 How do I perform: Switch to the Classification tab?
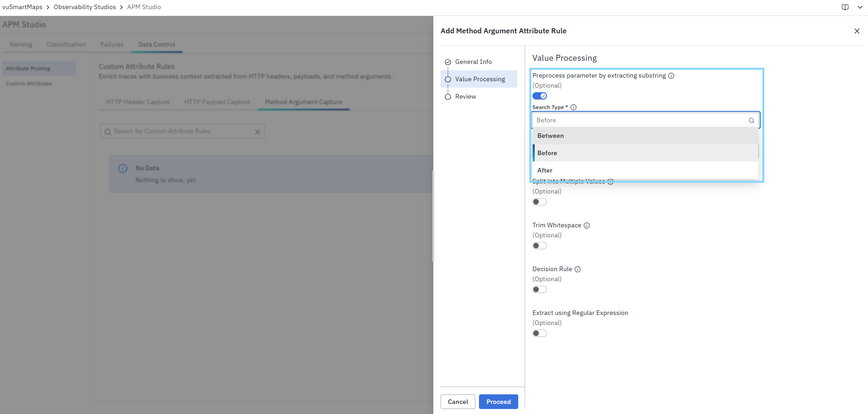tap(66, 44)
